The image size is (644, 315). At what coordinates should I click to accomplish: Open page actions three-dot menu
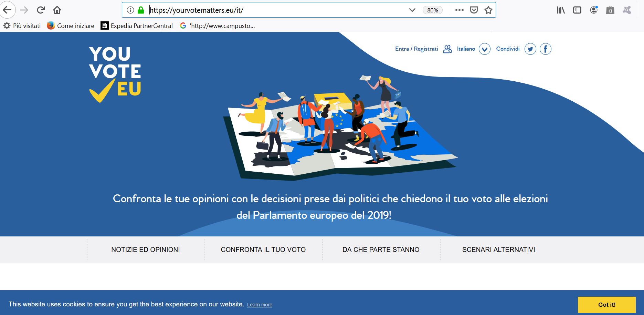pyautogui.click(x=459, y=10)
